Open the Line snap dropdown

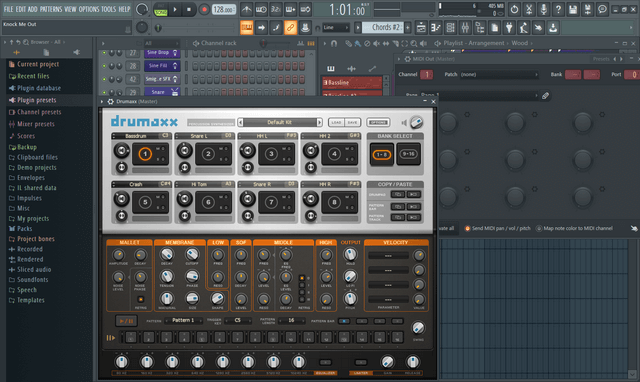pyautogui.click(x=336, y=28)
